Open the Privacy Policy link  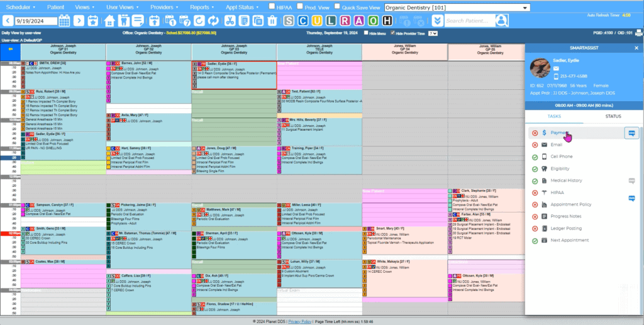[x=299, y=321]
